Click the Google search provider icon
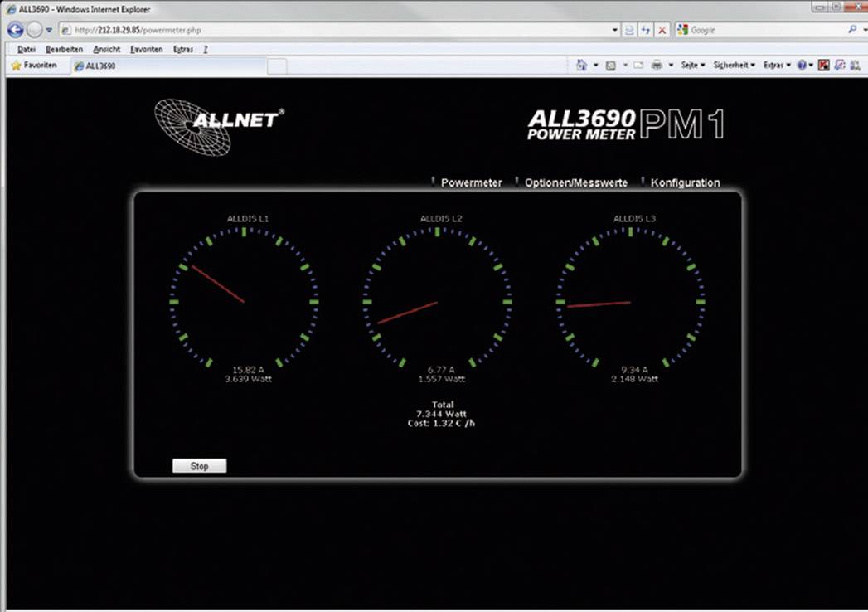Viewport: 868px width, 612px height. pyautogui.click(x=683, y=30)
